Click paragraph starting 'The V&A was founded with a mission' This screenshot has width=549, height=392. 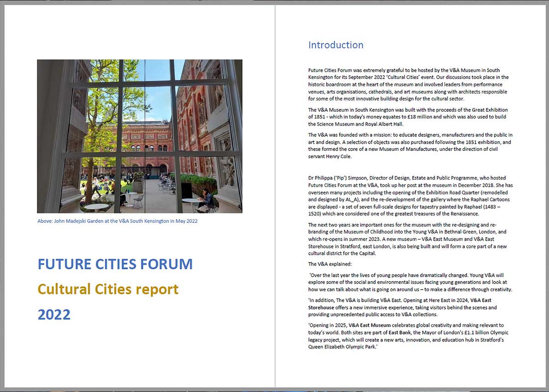point(410,146)
